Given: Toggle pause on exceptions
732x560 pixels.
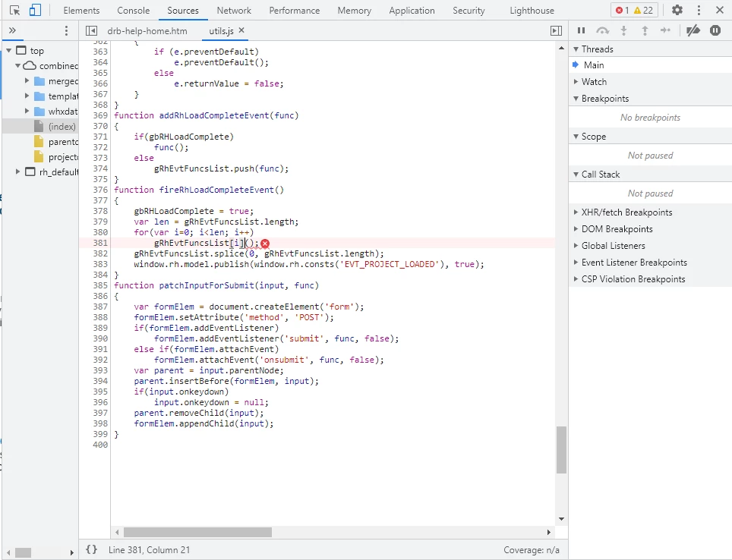Looking at the screenshot, I should tap(715, 30).
